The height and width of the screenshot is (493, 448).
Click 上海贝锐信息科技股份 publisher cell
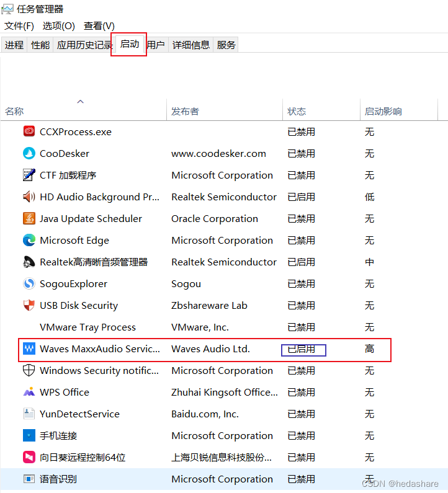pos(222,457)
